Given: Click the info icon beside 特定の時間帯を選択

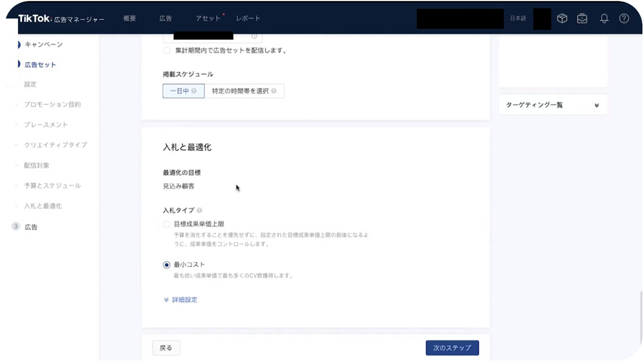Looking at the screenshot, I should tap(274, 91).
